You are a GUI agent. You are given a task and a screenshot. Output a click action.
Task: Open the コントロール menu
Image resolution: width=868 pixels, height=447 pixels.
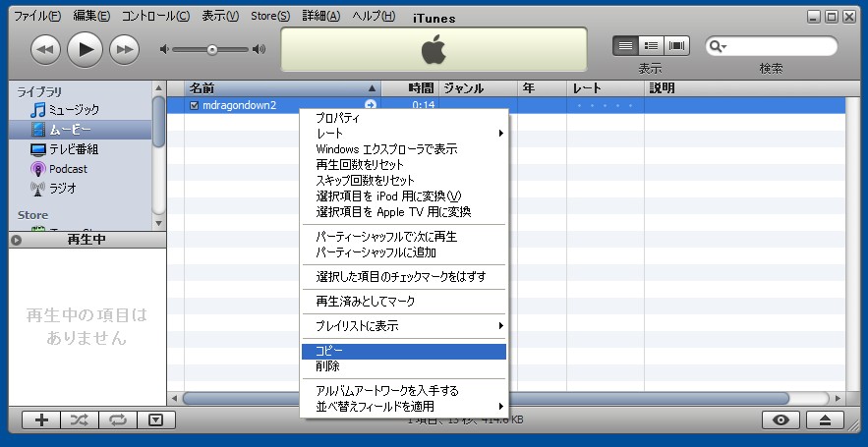click(155, 16)
